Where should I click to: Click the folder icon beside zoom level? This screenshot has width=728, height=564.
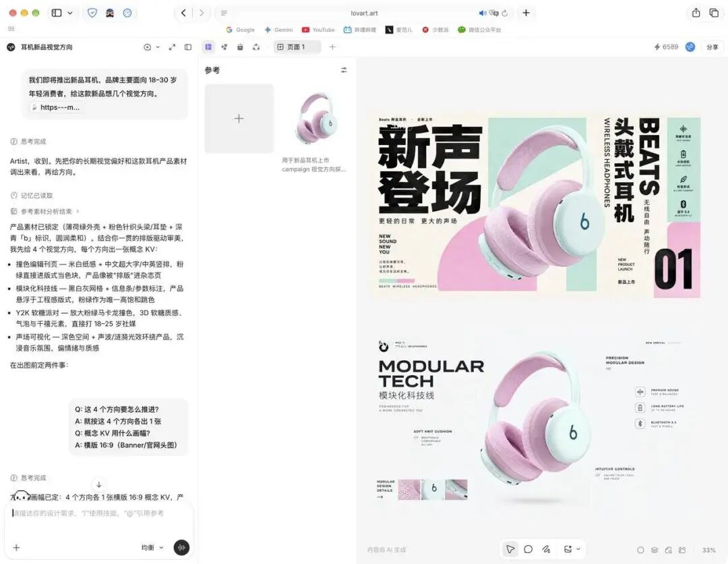[x=682, y=550]
